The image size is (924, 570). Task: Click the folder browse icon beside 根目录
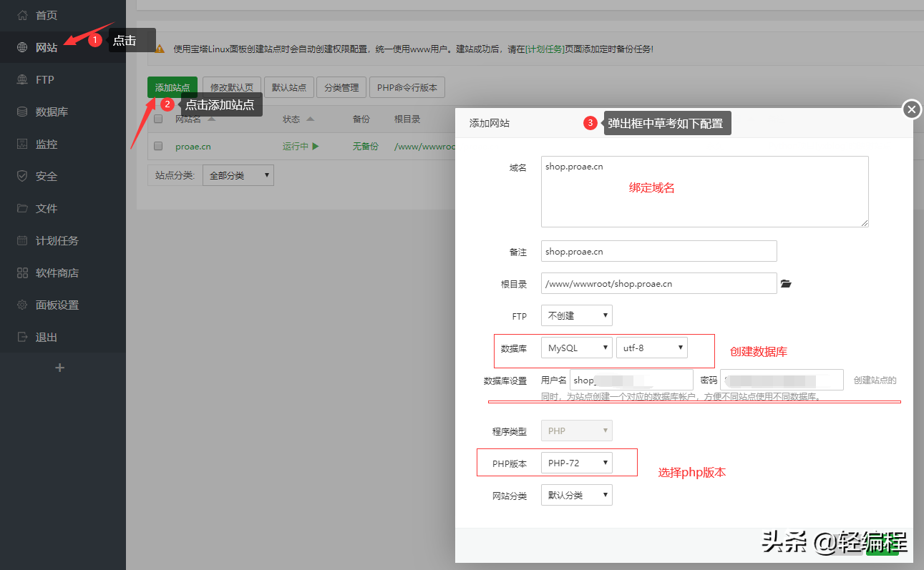[785, 283]
